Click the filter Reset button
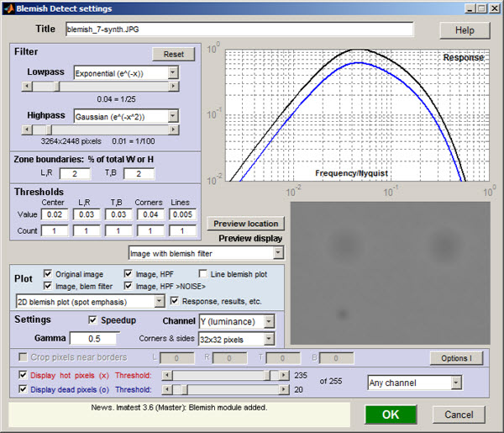504x433 pixels. [x=174, y=54]
